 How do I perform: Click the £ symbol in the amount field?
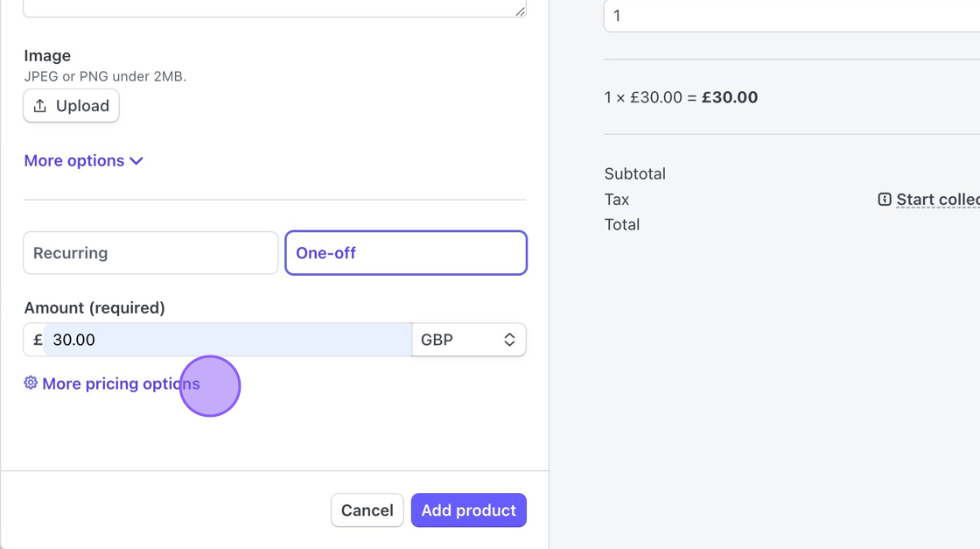click(38, 340)
